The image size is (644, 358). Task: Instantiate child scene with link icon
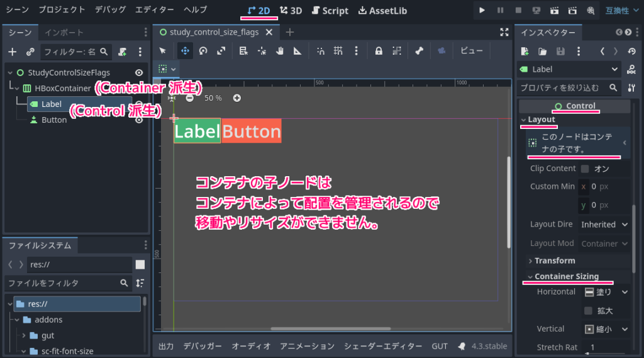tap(30, 52)
